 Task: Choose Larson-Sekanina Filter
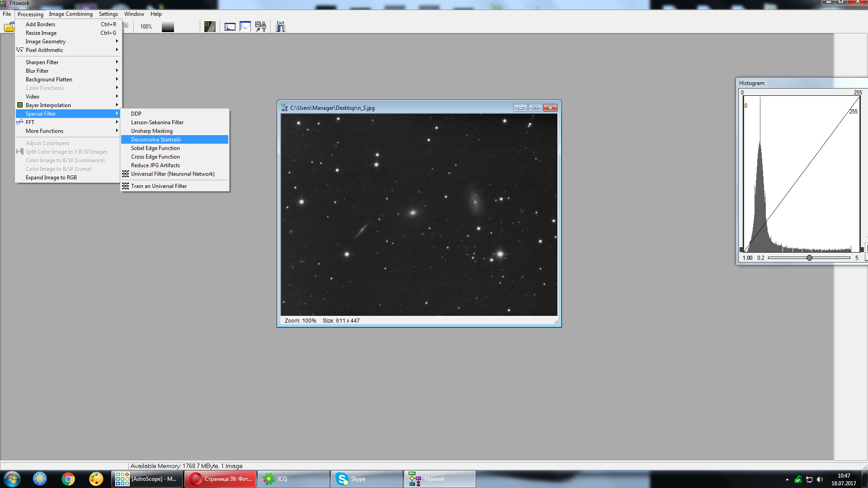coord(157,122)
